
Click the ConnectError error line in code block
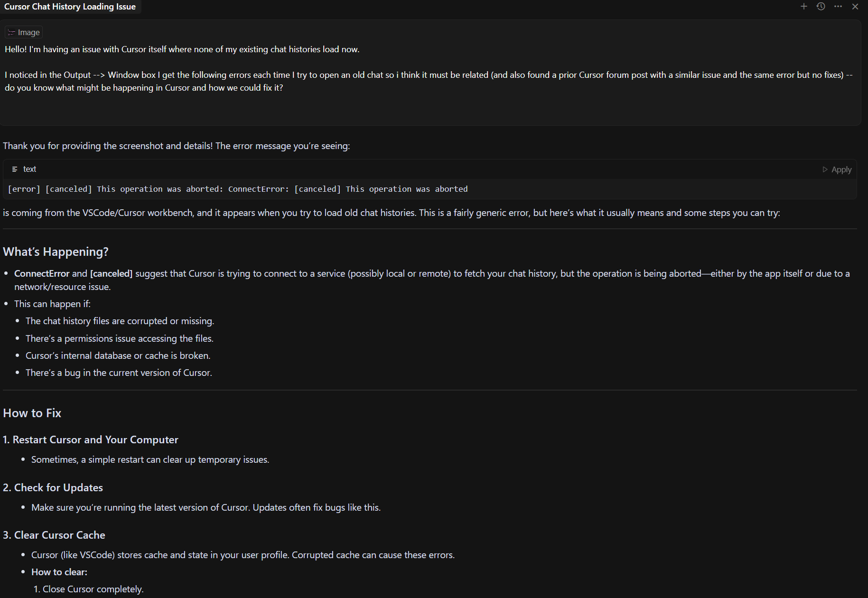237,189
